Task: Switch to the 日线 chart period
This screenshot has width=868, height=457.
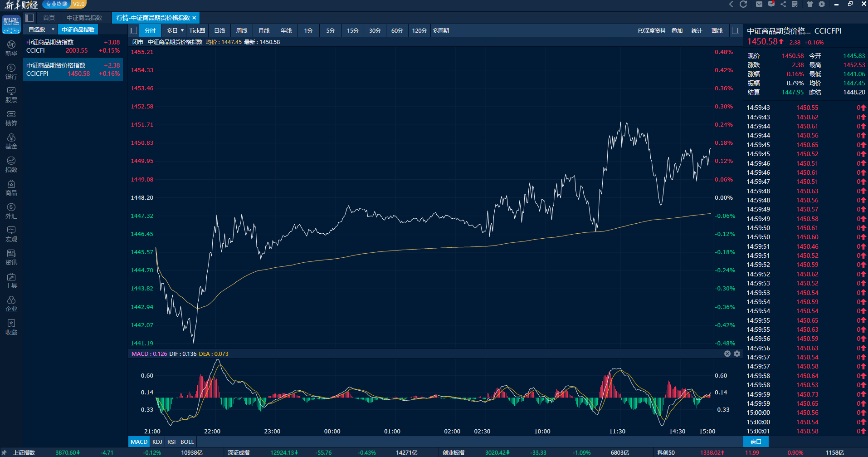Action: [x=219, y=30]
